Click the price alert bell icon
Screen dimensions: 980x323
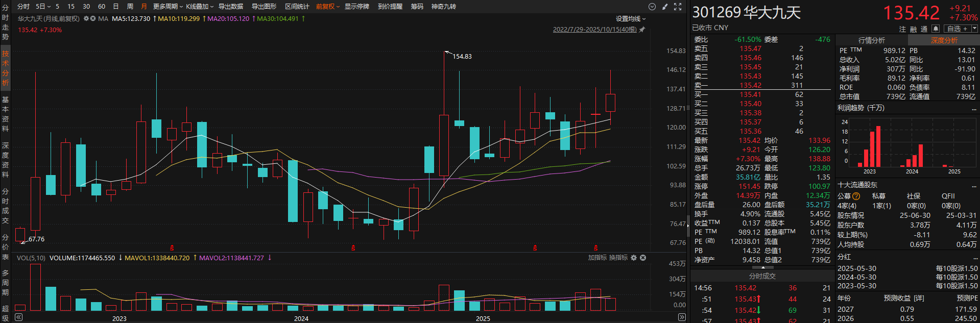coord(936,29)
